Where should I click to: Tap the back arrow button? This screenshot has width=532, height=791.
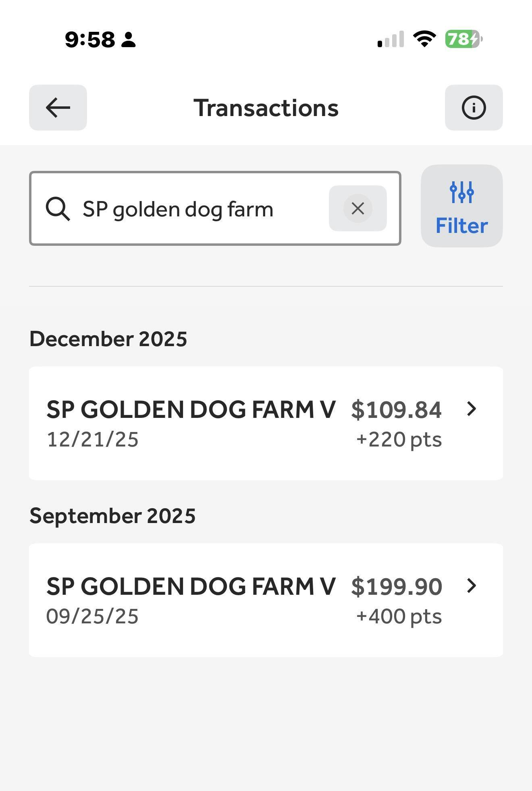coord(58,108)
